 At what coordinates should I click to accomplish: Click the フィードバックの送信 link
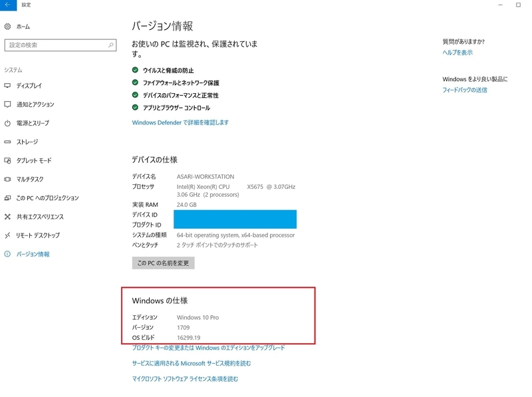point(465,90)
